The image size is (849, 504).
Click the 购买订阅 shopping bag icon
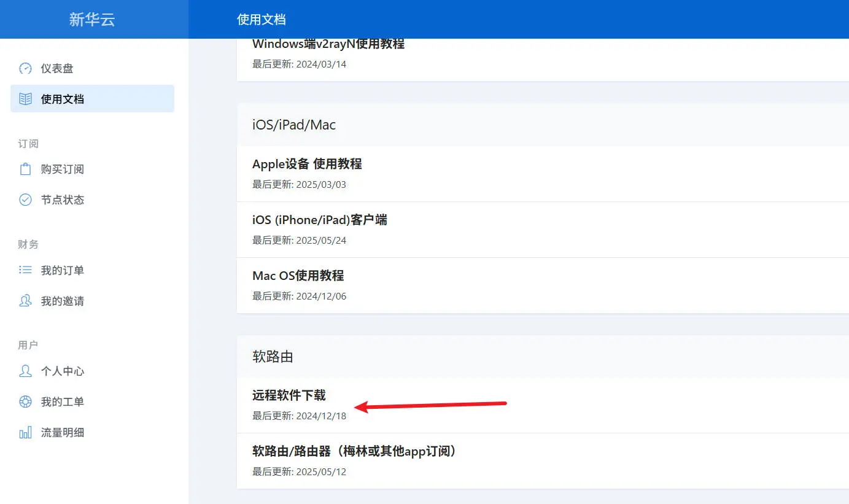[x=25, y=169]
